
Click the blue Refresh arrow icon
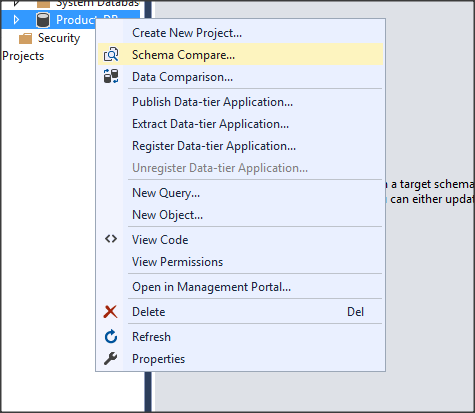pos(111,337)
